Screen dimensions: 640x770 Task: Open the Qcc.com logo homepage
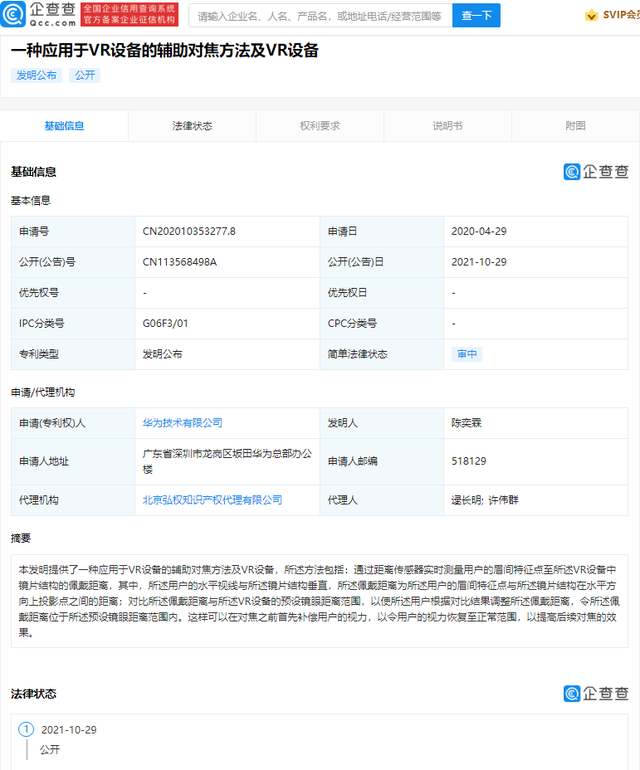pos(39,14)
